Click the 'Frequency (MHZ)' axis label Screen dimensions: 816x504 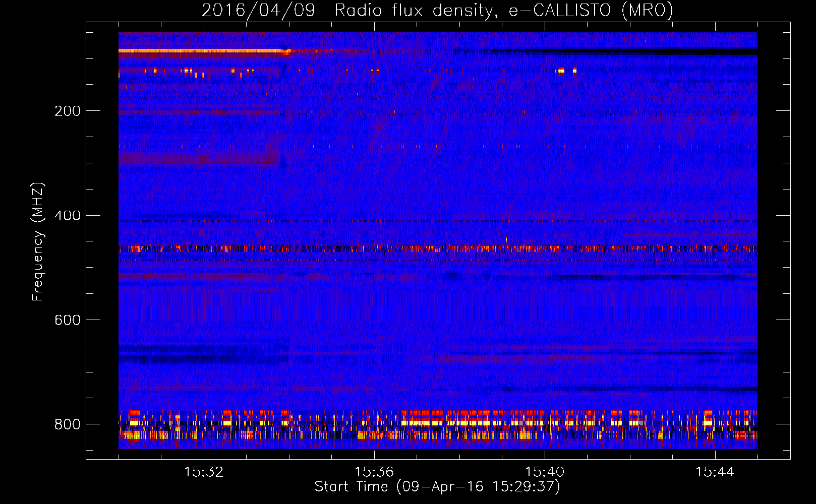tap(38, 241)
